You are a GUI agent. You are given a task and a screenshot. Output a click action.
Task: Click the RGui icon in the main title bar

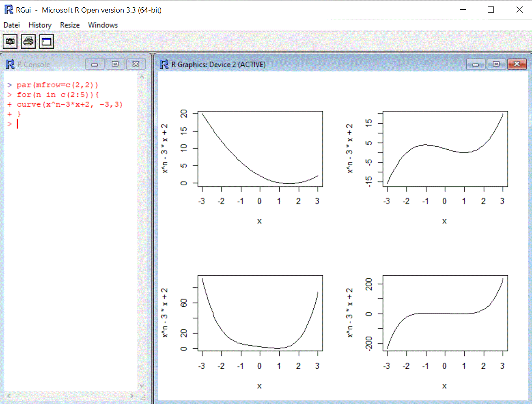[x=8, y=9]
